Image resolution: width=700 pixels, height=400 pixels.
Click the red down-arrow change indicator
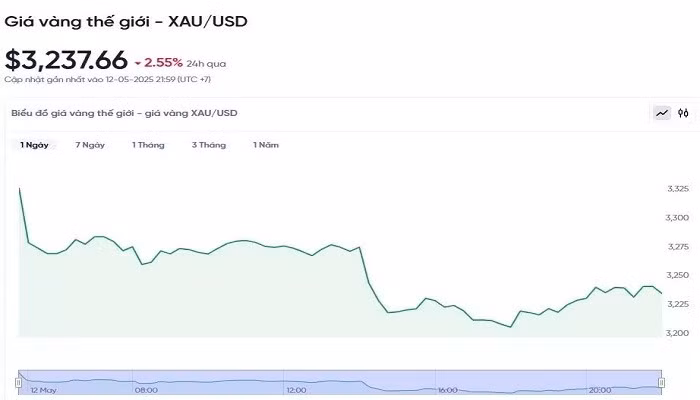(137, 63)
